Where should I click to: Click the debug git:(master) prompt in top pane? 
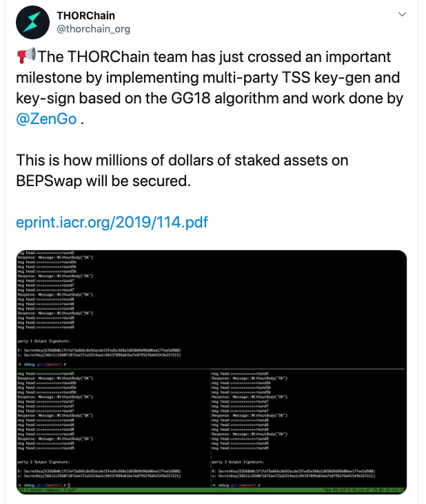click(42, 365)
